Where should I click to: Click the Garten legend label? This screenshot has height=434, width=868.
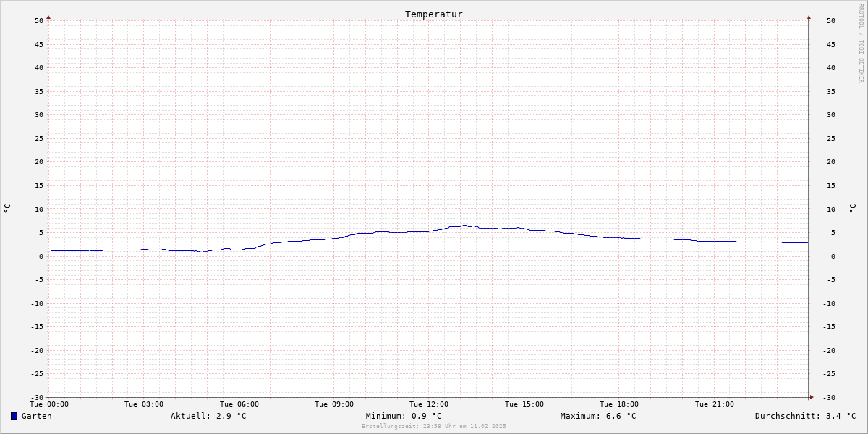[x=36, y=416]
